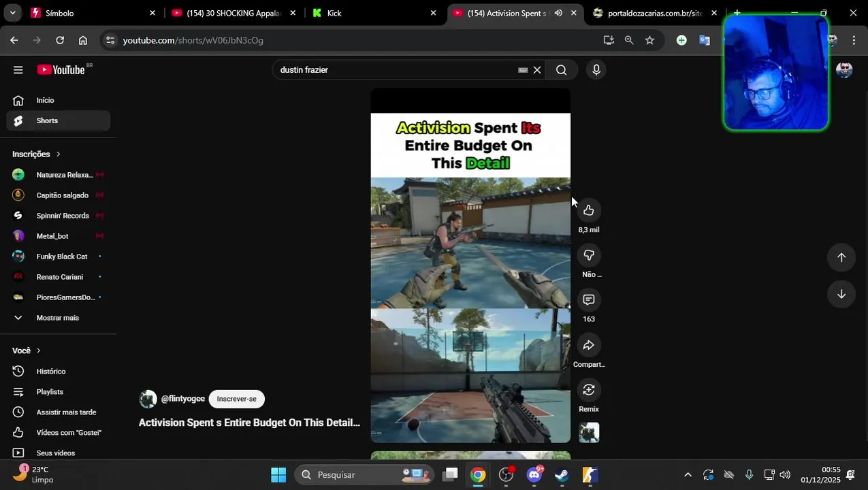This screenshot has height=490, width=868.
Task: Open YouTube account avatar menu
Action: pos(844,70)
